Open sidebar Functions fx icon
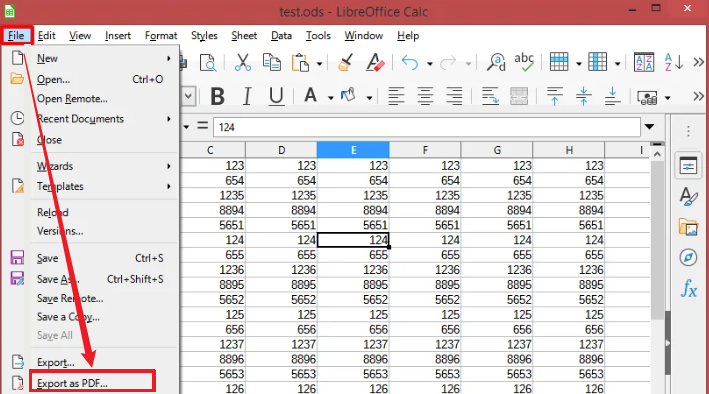This screenshot has height=394, width=709. coord(689,288)
